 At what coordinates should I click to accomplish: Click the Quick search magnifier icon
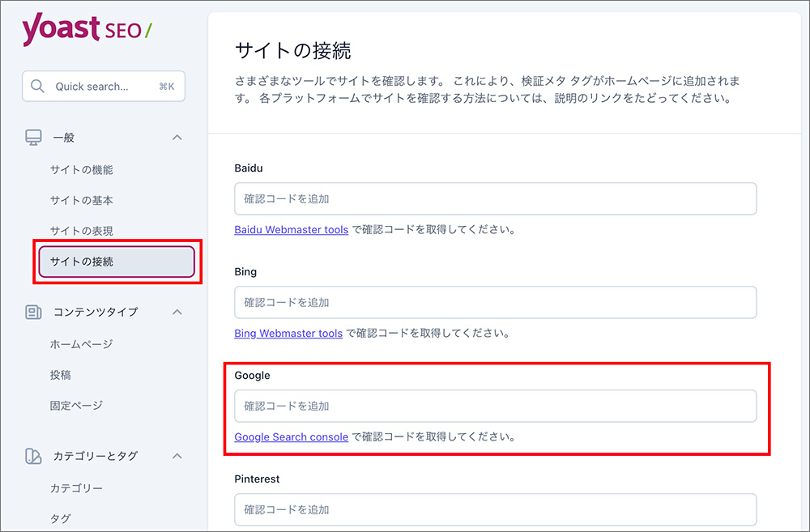click(x=37, y=87)
